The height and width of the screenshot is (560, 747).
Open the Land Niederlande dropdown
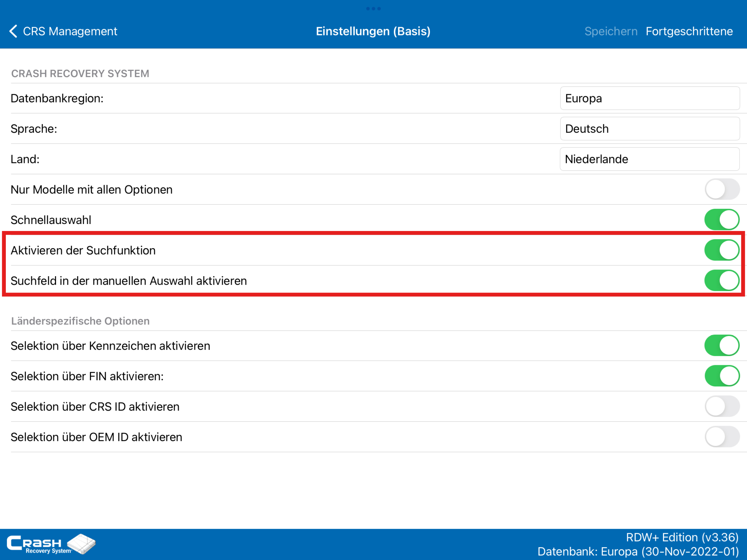pos(650,159)
